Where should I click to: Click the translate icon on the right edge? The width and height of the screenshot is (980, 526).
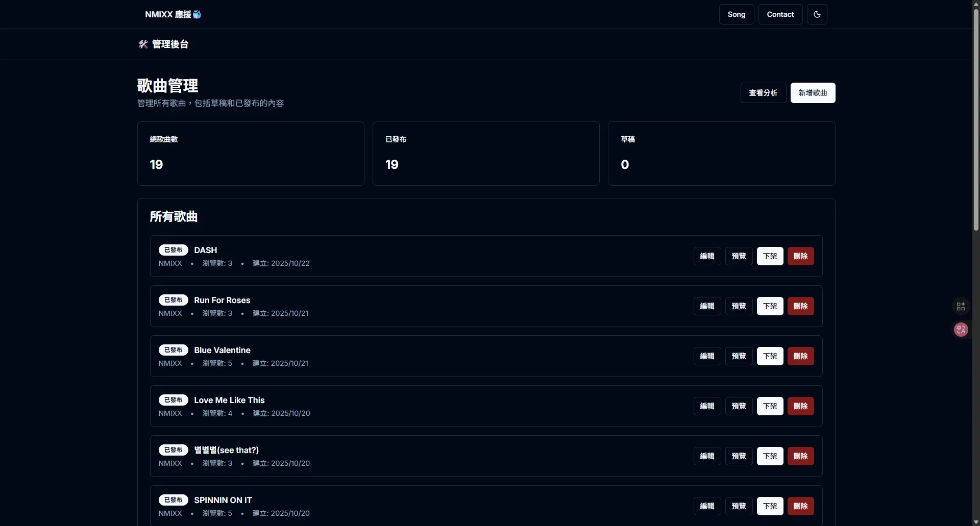pos(961,330)
